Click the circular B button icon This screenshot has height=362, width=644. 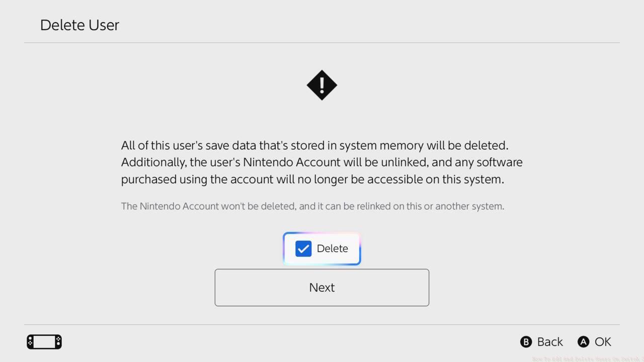(x=526, y=341)
